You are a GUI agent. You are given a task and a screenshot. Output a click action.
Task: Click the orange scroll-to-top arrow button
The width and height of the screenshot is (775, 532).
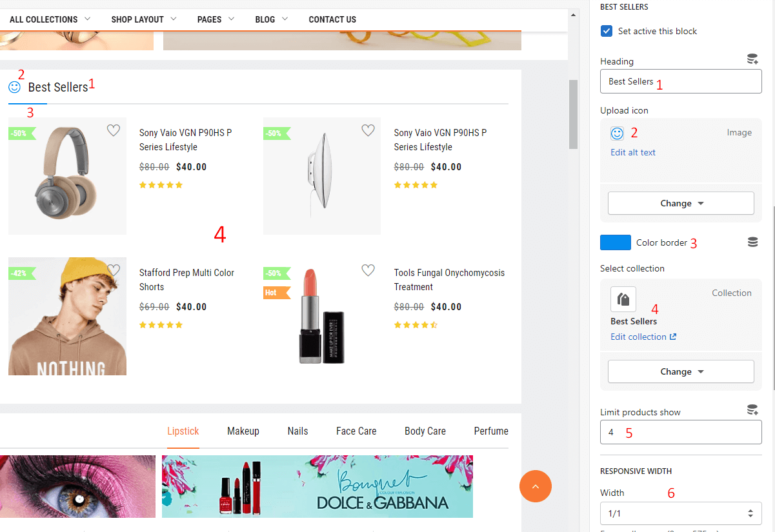pos(535,486)
